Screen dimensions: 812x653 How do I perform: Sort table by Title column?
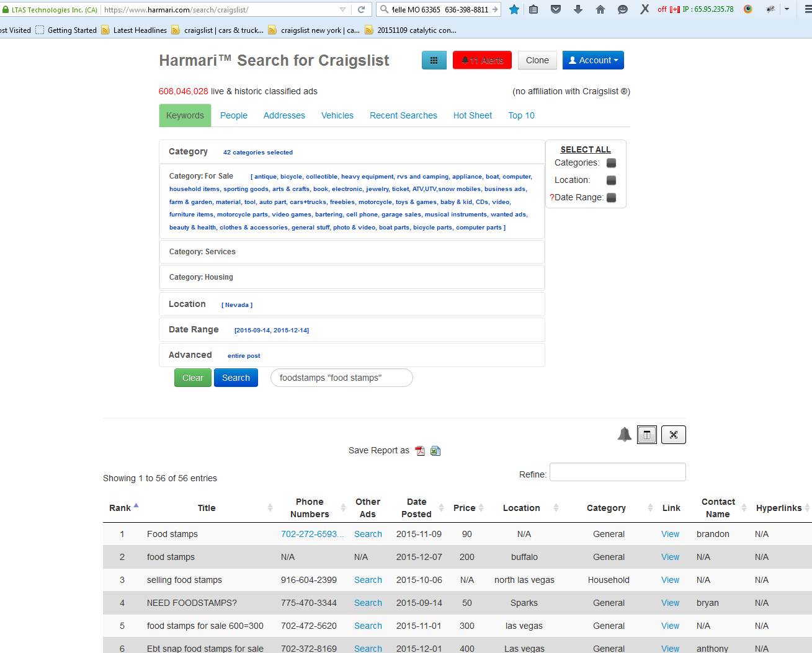point(207,508)
